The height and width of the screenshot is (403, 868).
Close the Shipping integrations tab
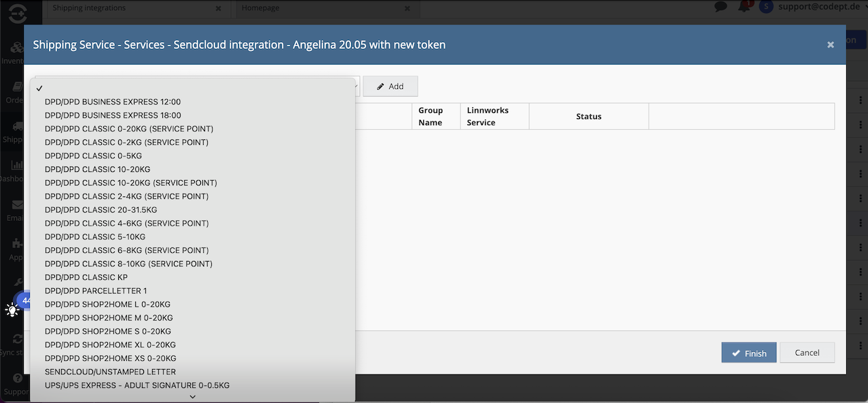click(218, 9)
